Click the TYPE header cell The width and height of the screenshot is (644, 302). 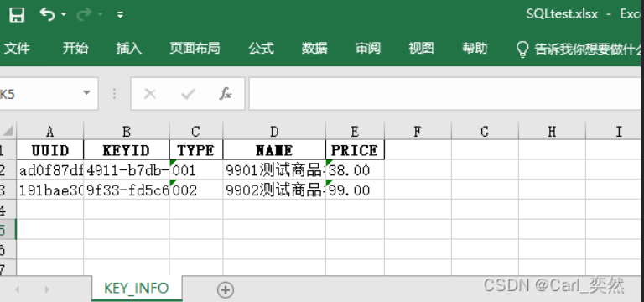pyautogui.click(x=196, y=150)
